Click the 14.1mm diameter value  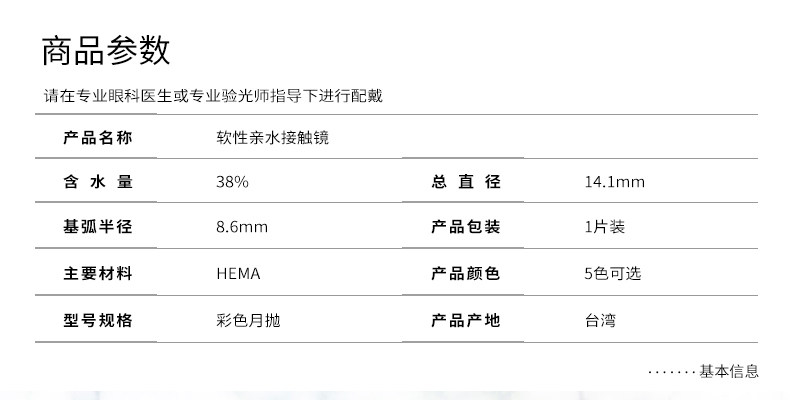[614, 182]
